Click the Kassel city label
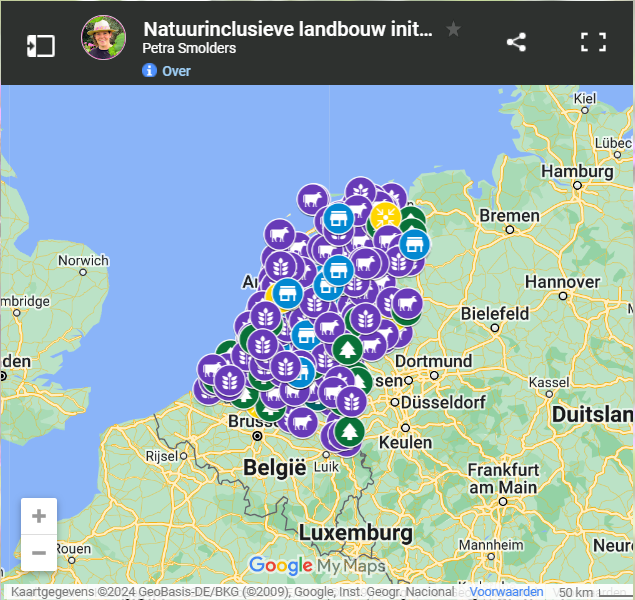The height and width of the screenshot is (600, 635). pos(549,382)
